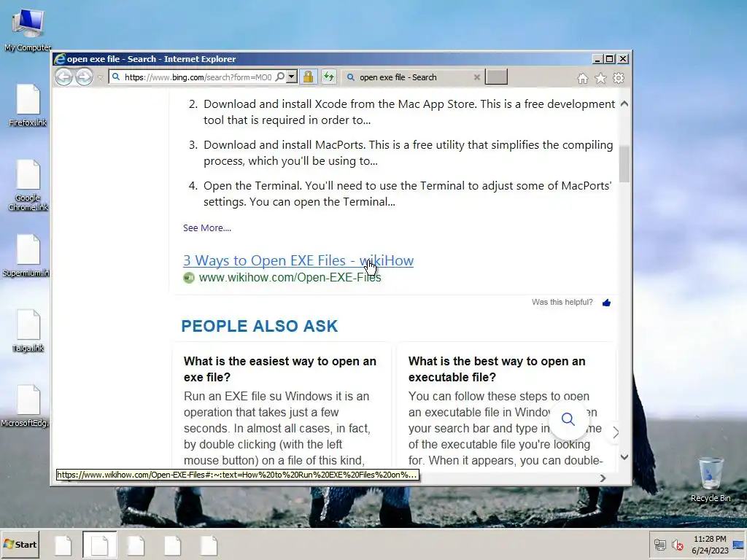The width and height of the screenshot is (747, 560).
Task: Go forward with the Internet Explorer Forward arrow
Action: [x=85, y=77]
